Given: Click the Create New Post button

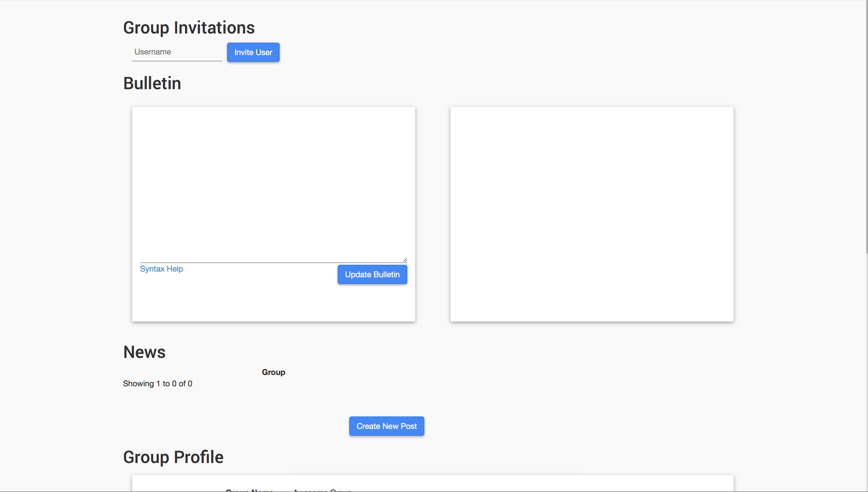Looking at the screenshot, I should pos(386,426).
